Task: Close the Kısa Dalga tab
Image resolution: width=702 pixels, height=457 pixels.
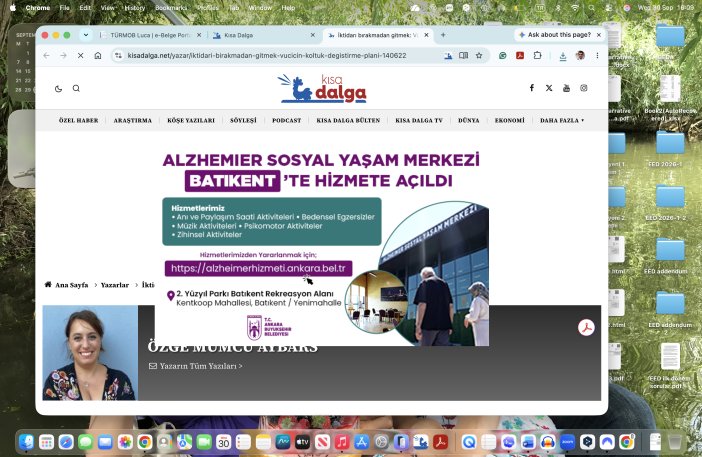Action: (312, 35)
